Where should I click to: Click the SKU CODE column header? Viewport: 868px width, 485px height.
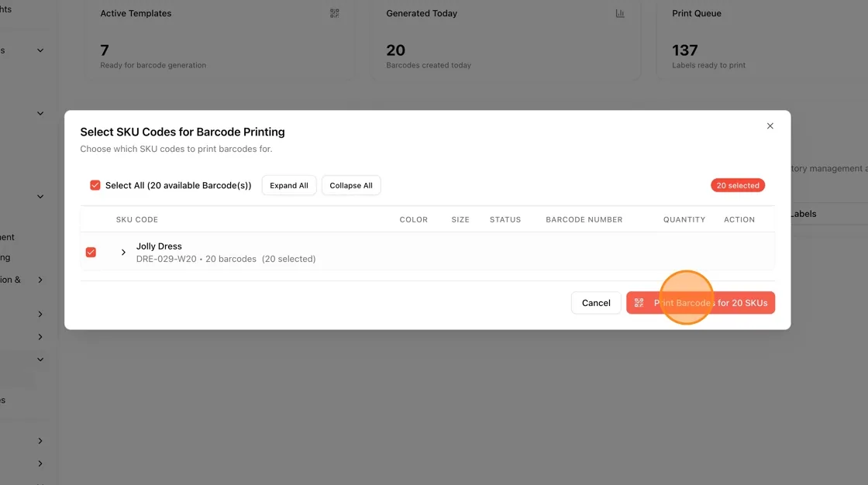136,220
